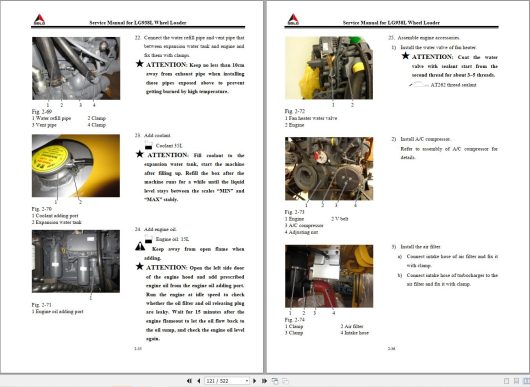Click the Fig. 2-74 air filter photo
The height and width of the screenshot is (387, 530).
coord(329,276)
